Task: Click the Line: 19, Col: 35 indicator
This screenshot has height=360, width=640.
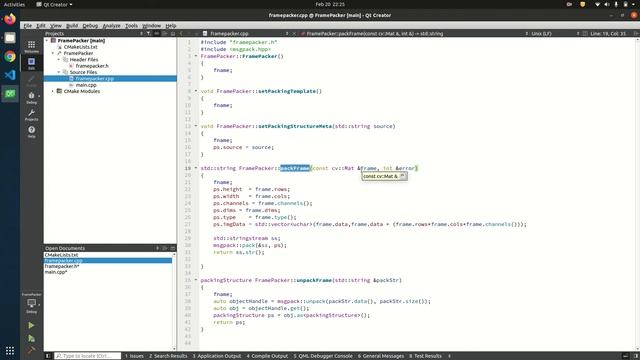Action: (608, 33)
